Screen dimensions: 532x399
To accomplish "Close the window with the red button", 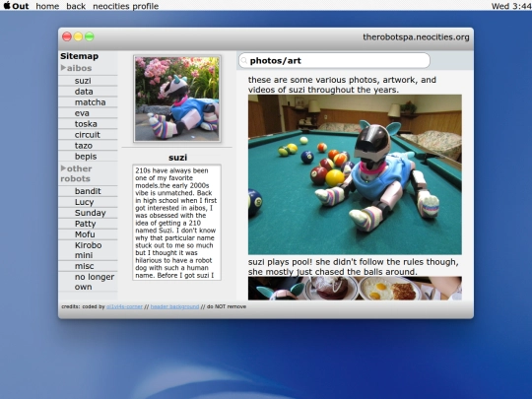I will (67, 36).
